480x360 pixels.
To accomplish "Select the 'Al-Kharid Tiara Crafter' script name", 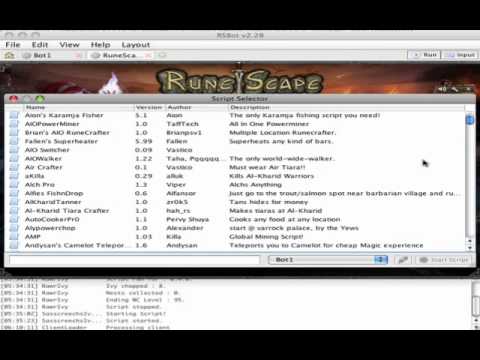I will (x=67, y=211).
